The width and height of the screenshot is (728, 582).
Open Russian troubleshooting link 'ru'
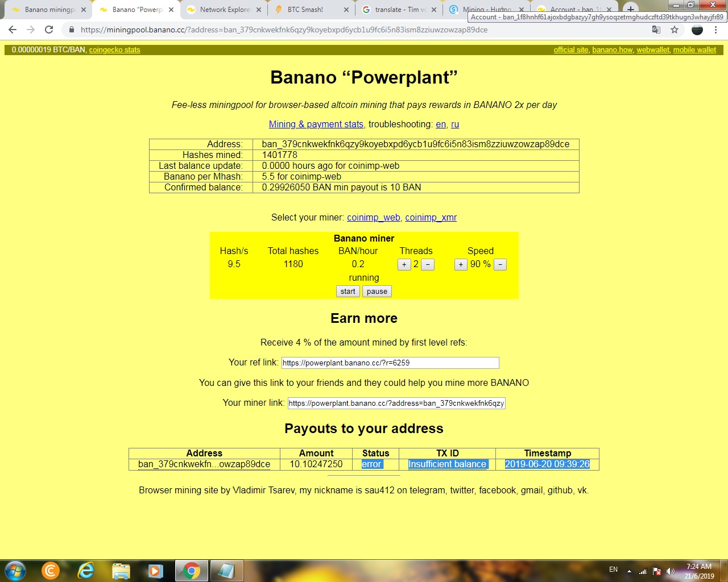tap(455, 124)
